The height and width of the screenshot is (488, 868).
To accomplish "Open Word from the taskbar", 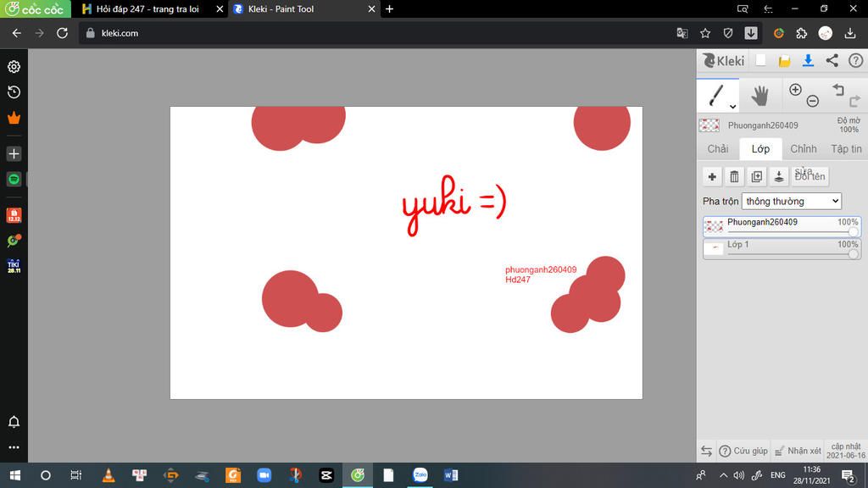I will (x=451, y=475).
